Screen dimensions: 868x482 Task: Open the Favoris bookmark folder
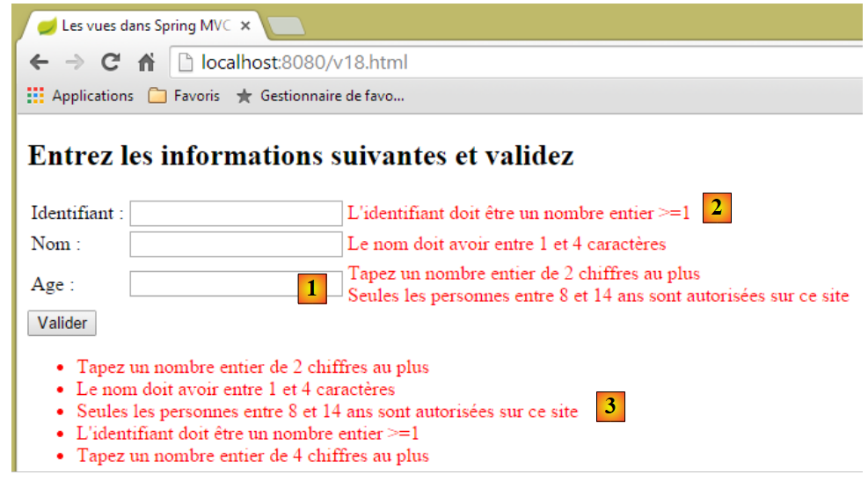tap(184, 96)
